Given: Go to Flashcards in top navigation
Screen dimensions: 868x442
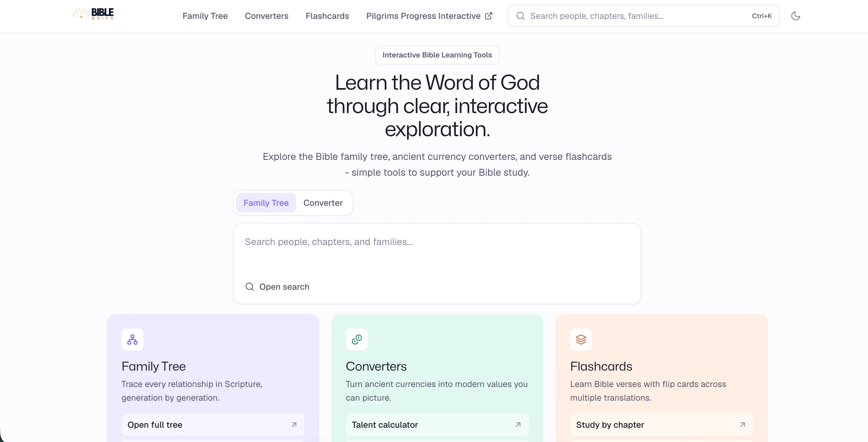Looking at the screenshot, I should [327, 16].
